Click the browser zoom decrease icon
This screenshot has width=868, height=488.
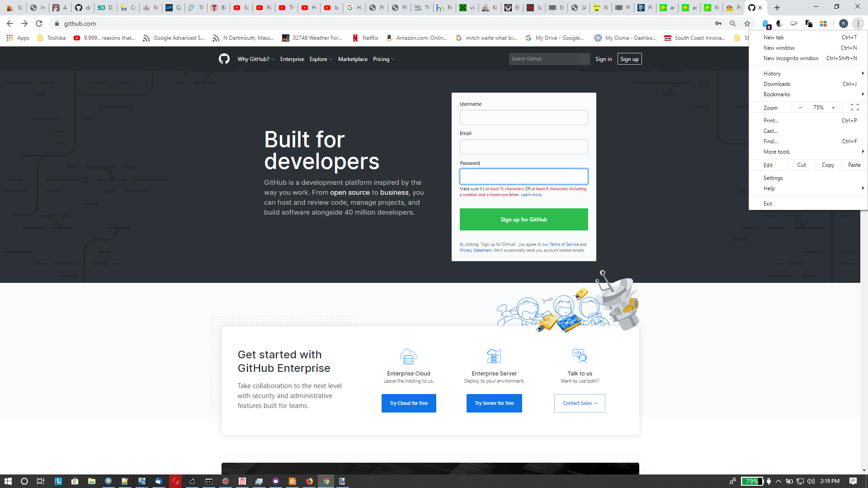(801, 107)
